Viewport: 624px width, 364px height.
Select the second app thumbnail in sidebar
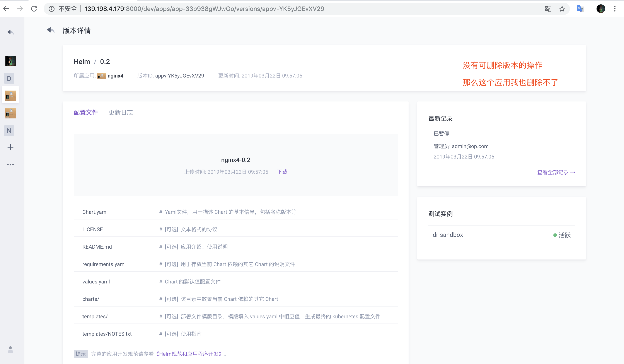(x=10, y=113)
